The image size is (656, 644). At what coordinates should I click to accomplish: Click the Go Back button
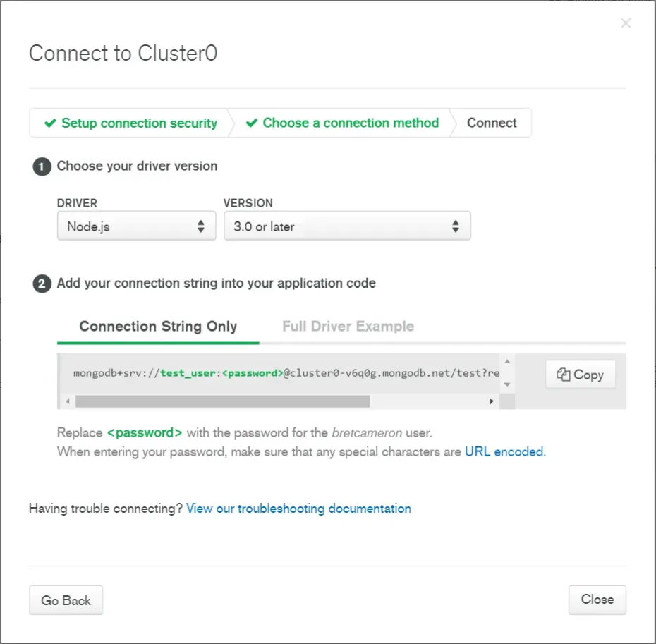click(66, 600)
